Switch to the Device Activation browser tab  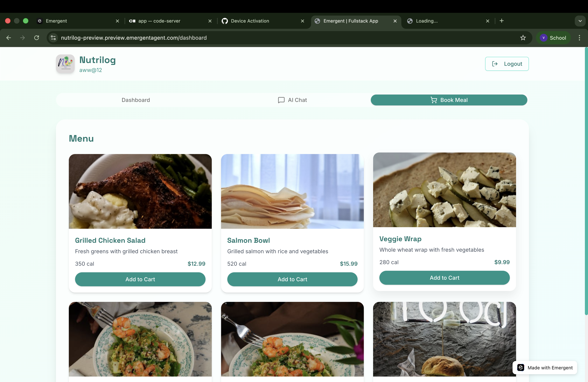click(x=249, y=21)
